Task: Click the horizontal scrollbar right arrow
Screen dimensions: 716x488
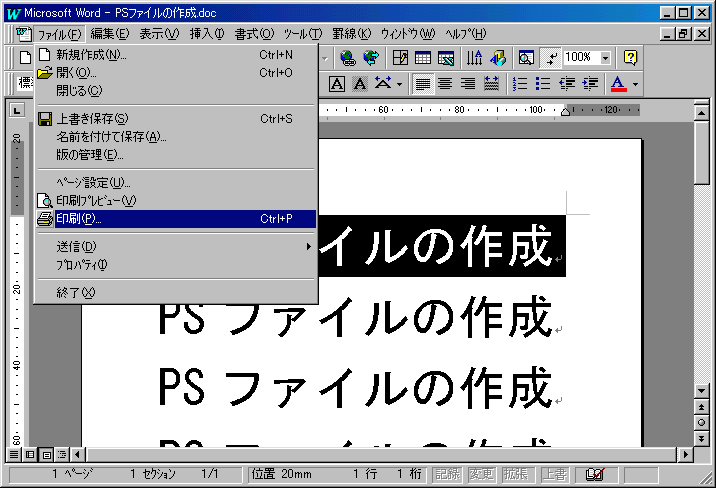Action: (x=685, y=454)
